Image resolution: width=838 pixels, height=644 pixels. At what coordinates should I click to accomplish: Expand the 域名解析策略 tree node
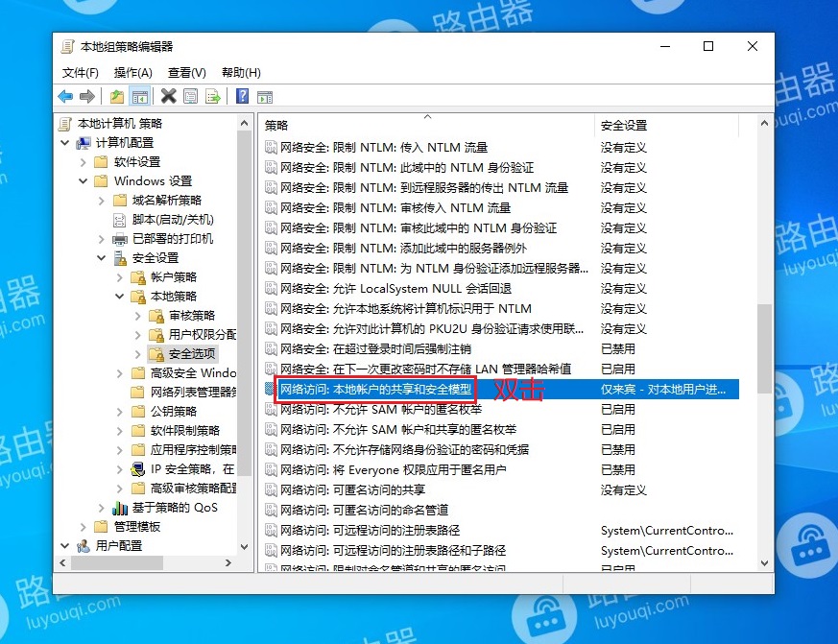(101, 201)
